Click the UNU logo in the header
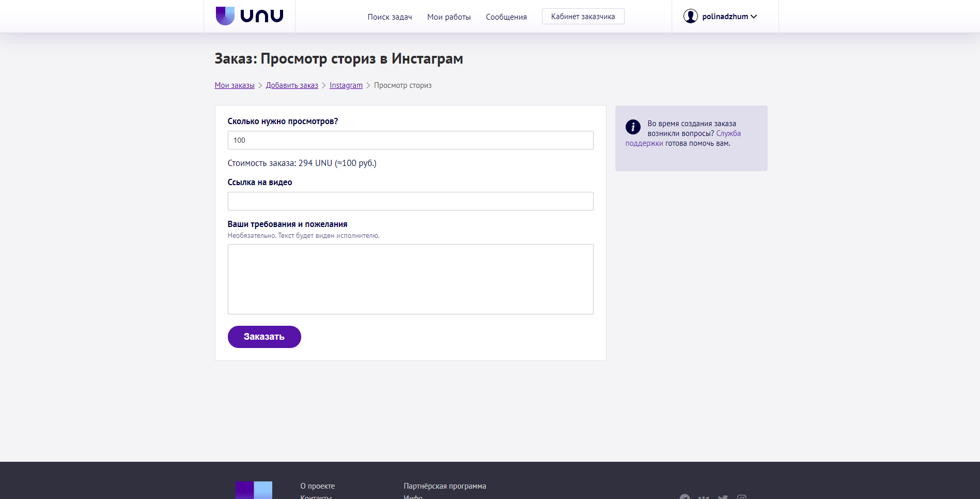 (250, 16)
